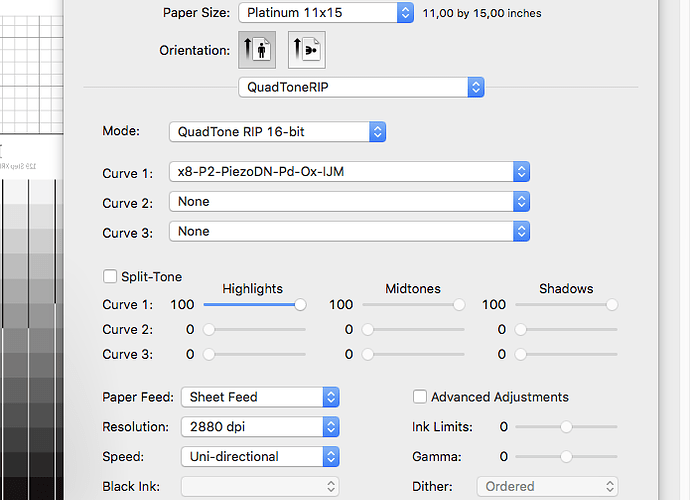
Task: Open the Paper Feed dropdown
Action: pyautogui.click(x=260, y=397)
